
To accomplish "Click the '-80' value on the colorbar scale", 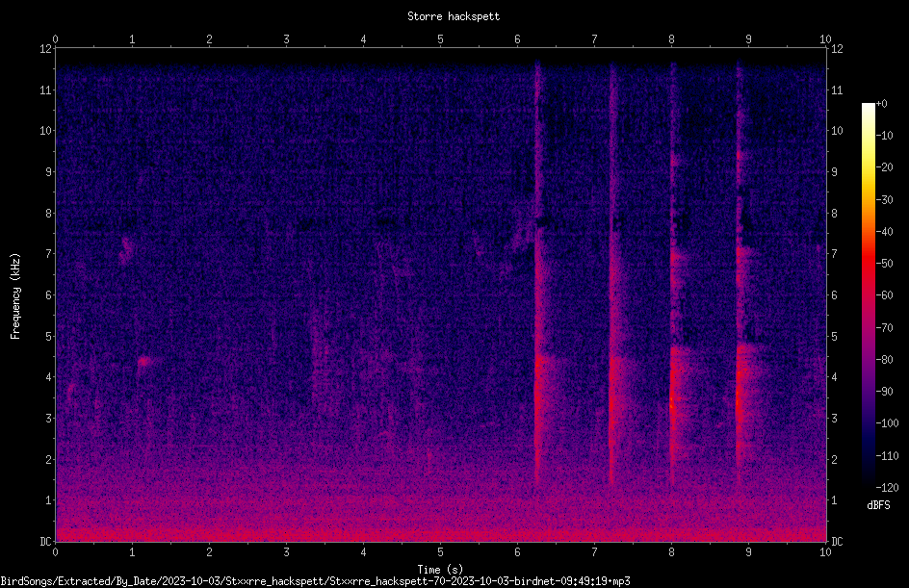I will coord(885,360).
